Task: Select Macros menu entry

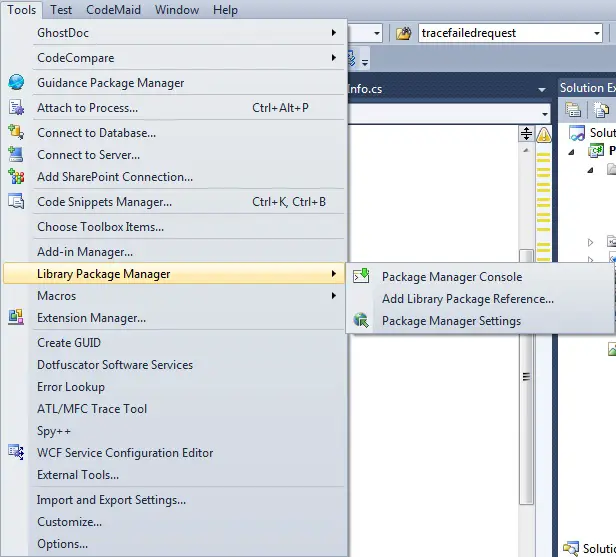Action: (175, 295)
